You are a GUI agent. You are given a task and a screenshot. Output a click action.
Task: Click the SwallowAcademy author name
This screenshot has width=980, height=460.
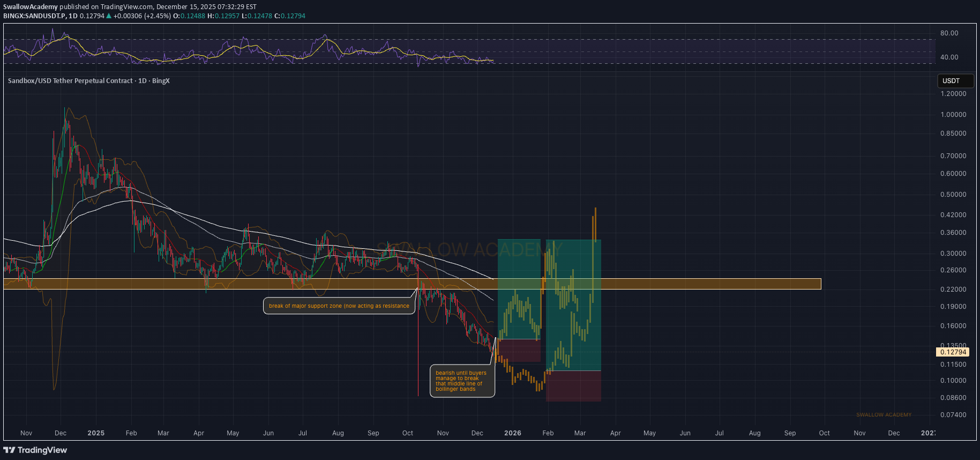pyautogui.click(x=31, y=7)
